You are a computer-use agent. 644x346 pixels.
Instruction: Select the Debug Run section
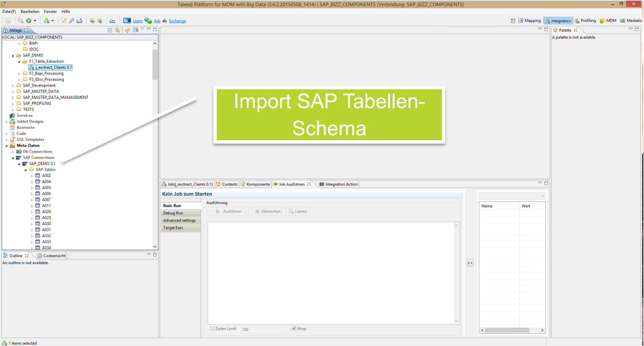181,213
